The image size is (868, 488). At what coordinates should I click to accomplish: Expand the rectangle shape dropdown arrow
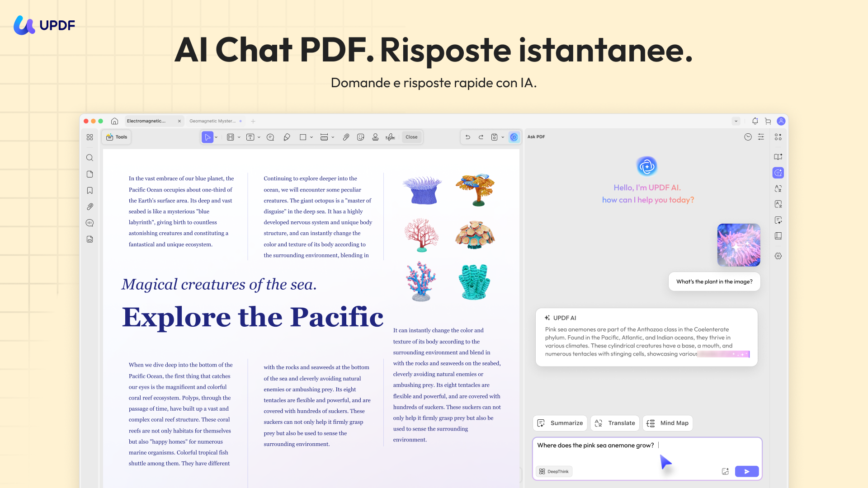[311, 137]
